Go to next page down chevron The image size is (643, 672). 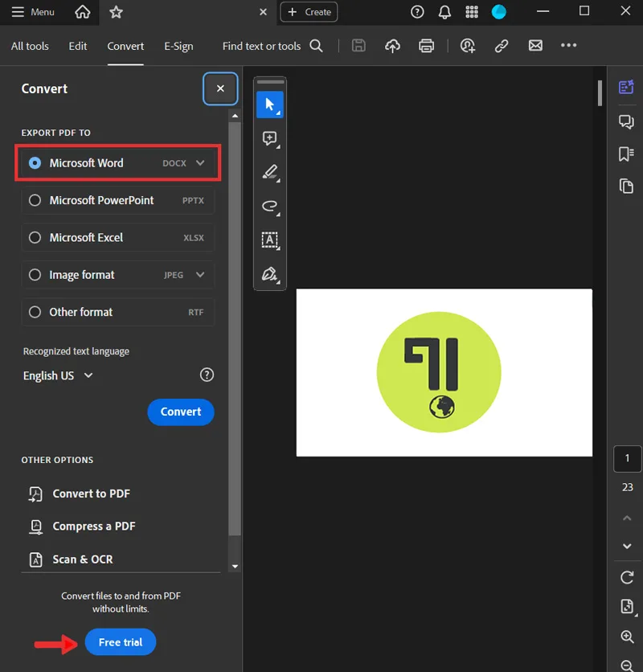(x=627, y=546)
